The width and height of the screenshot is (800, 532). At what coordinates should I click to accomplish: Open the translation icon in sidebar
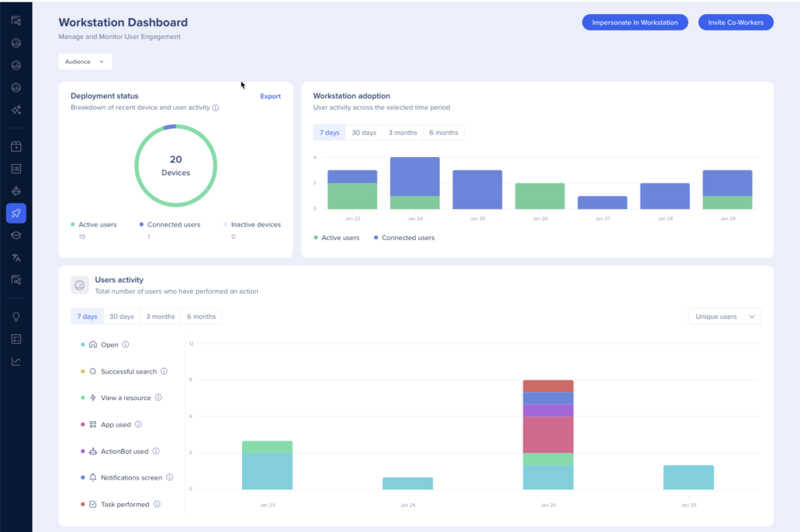pyautogui.click(x=16, y=257)
